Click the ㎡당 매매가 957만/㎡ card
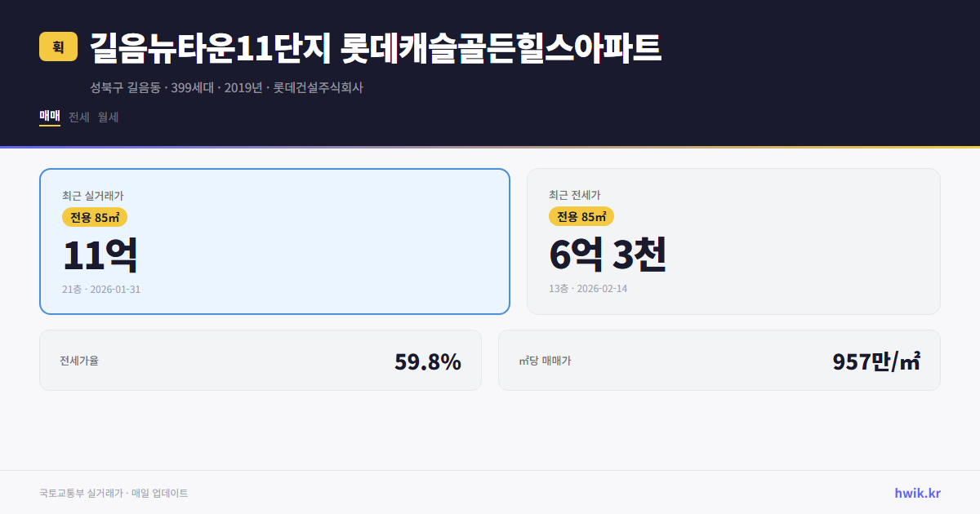The height and width of the screenshot is (514, 980). tap(719, 360)
